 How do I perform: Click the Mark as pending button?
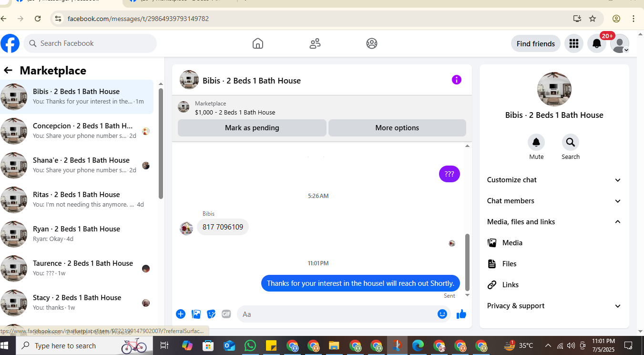tap(252, 128)
